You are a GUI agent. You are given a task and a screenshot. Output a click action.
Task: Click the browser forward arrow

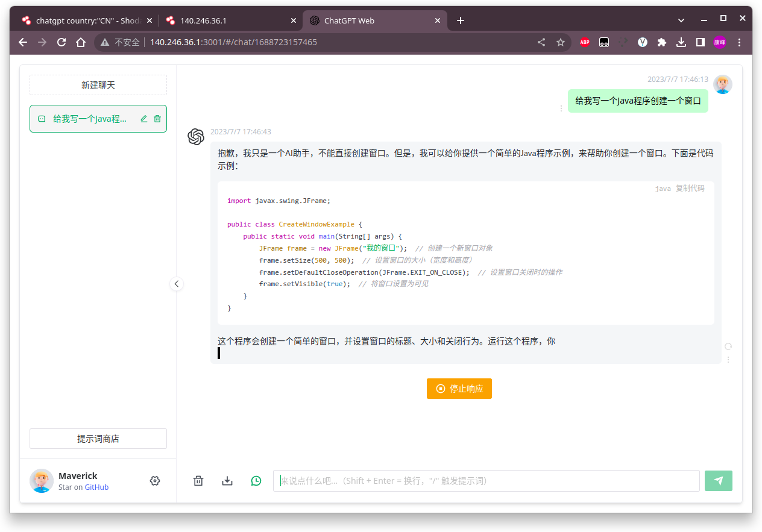point(42,42)
